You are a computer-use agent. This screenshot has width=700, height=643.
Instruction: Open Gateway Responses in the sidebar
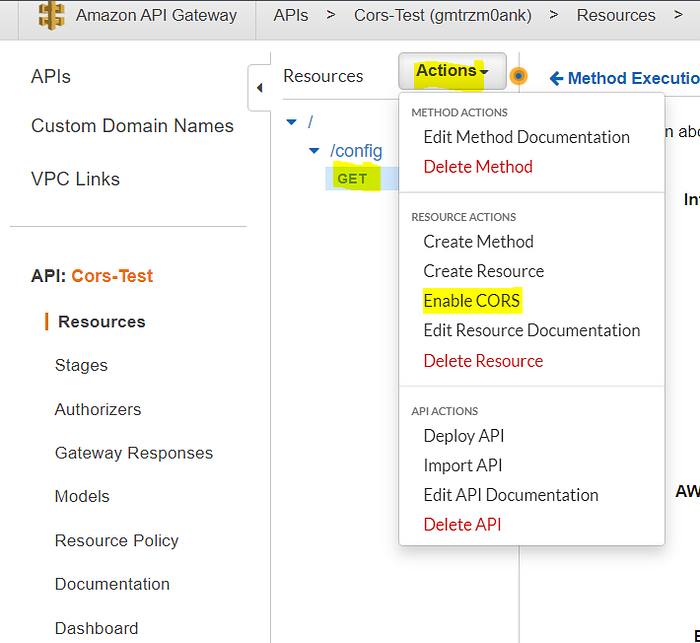pyautogui.click(x=134, y=453)
